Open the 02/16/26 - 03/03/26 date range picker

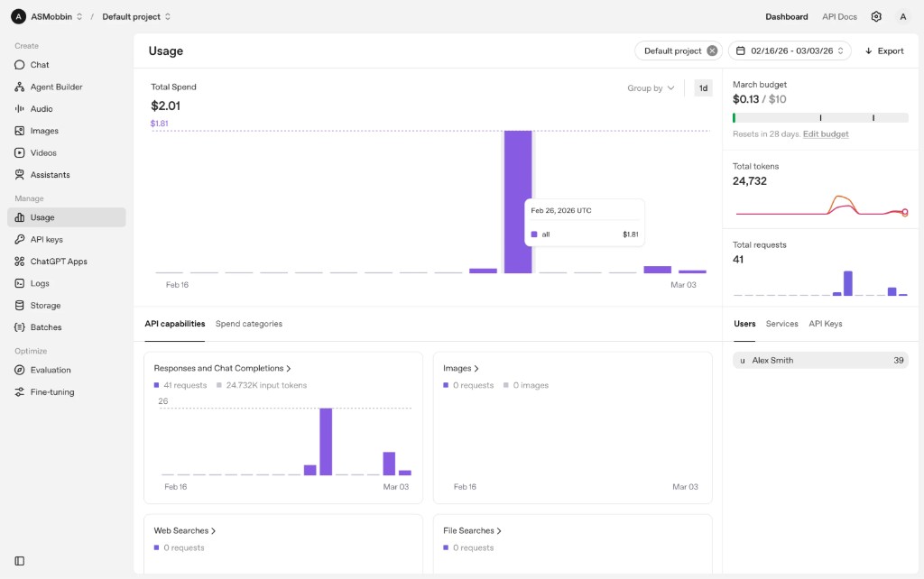point(790,51)
